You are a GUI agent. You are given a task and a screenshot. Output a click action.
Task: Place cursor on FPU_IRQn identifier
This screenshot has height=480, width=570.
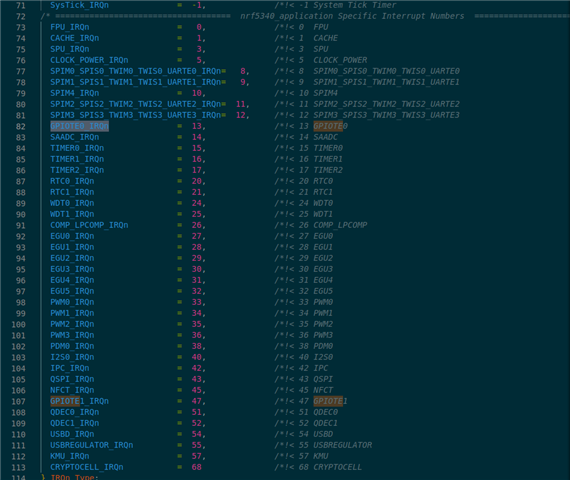69,27
